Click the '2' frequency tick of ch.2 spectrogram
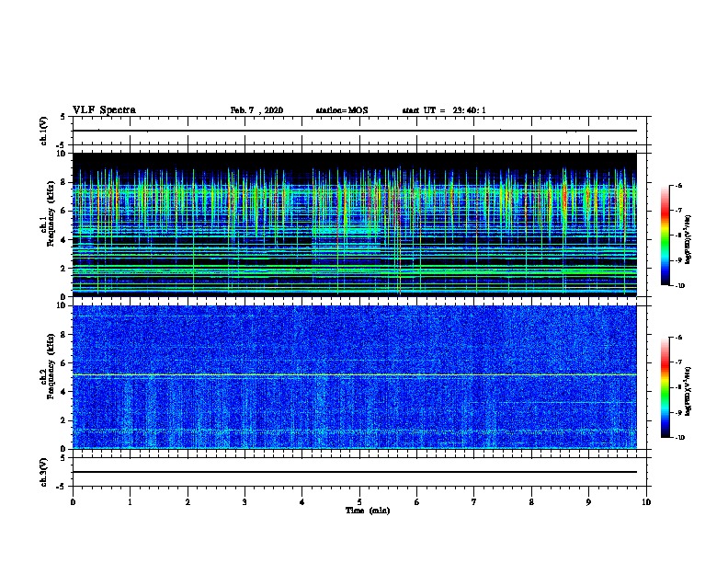This screenshot has height=563, width=728. [x=63, y=420]
